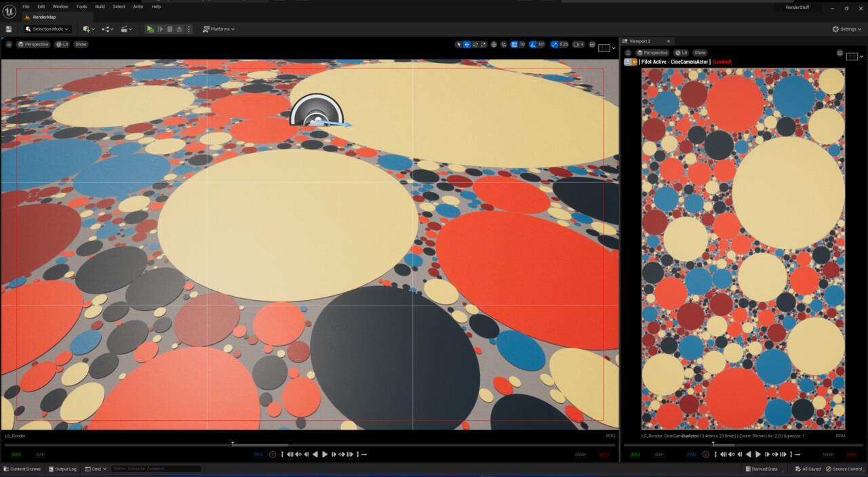Image resolution: width=868 pixels, height=477 pixels.
Task: Open the Build menu
Action: pos(100,6)
